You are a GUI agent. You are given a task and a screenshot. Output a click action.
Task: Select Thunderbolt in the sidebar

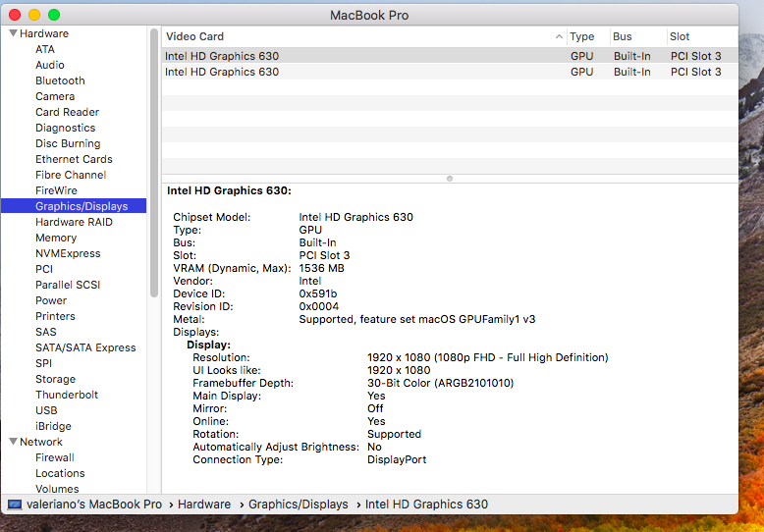pos(67,395)
